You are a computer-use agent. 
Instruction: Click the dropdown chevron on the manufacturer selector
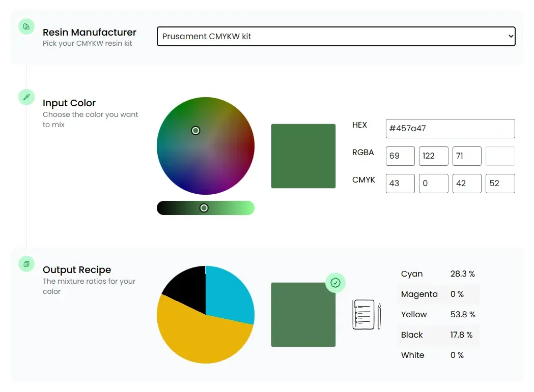510,36
